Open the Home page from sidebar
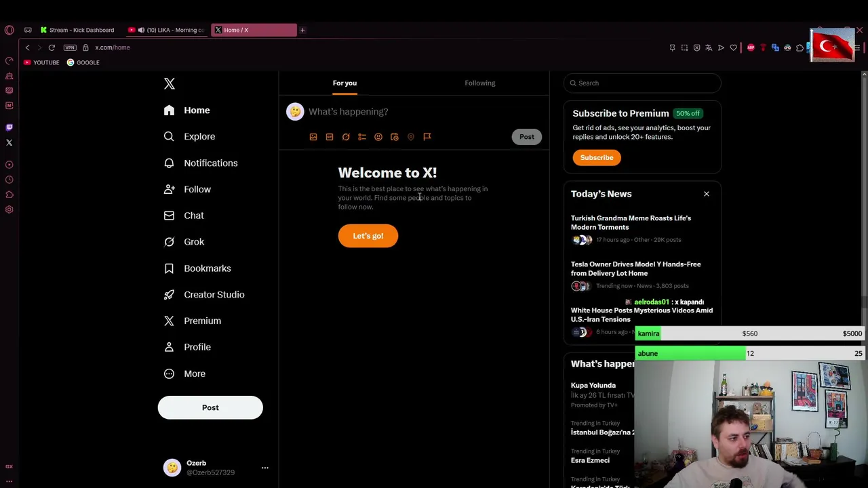Screen dimensions: 868x488 click(x=187, y=110)
